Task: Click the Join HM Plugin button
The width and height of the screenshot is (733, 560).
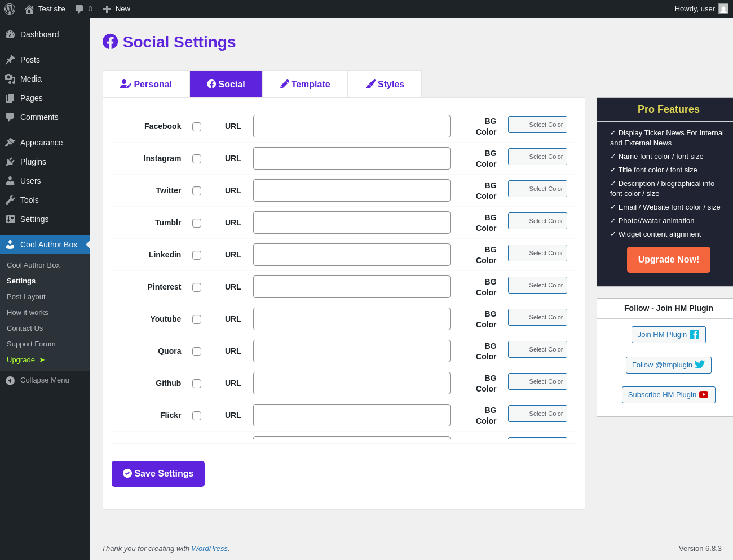Action: pos(669,335)
